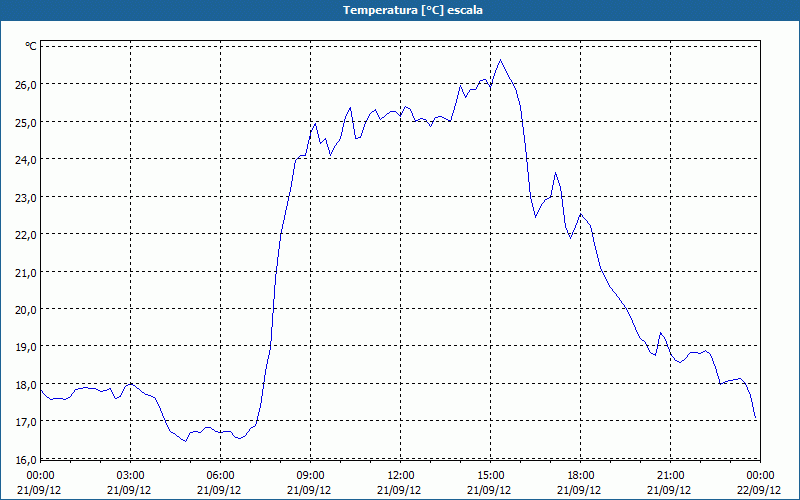800x500 pixels.
Task: Click the 25,0 label on temperature axis
Action: [26, 122]
